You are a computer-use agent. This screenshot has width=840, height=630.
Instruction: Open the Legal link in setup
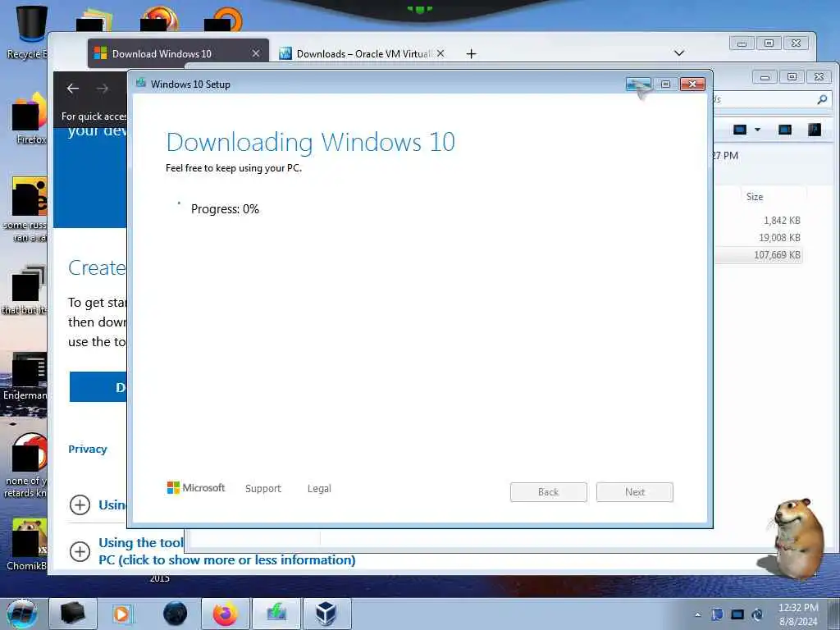coord(319,489)
